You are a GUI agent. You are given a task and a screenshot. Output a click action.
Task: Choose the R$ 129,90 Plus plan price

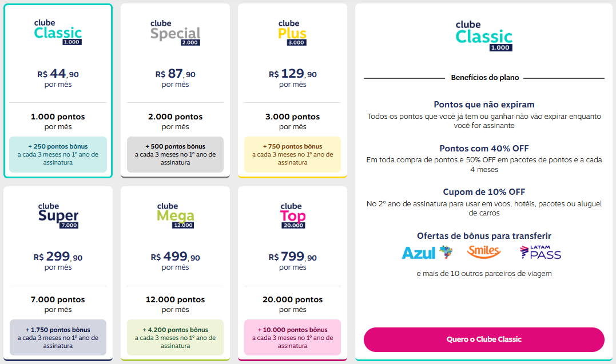point(292,74)
